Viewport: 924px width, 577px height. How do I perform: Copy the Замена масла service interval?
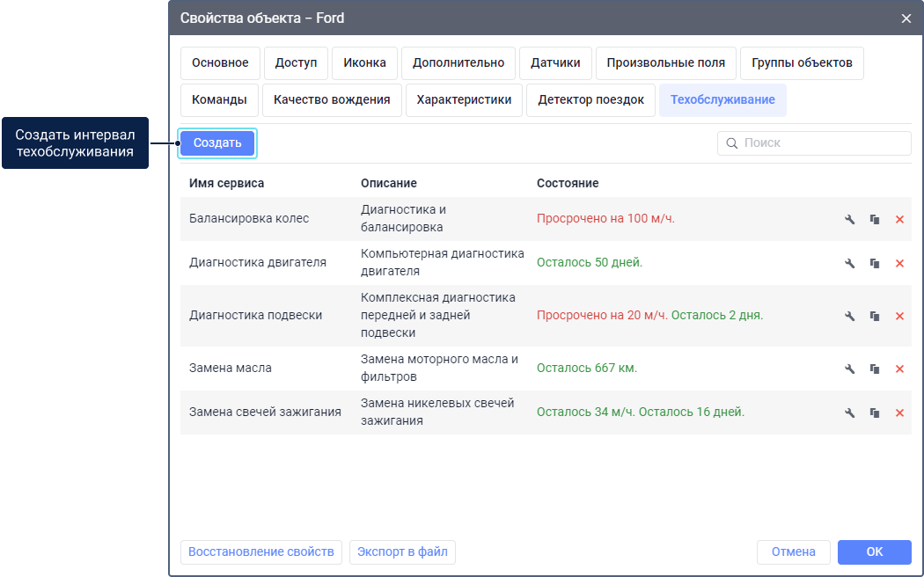(875, 369)
